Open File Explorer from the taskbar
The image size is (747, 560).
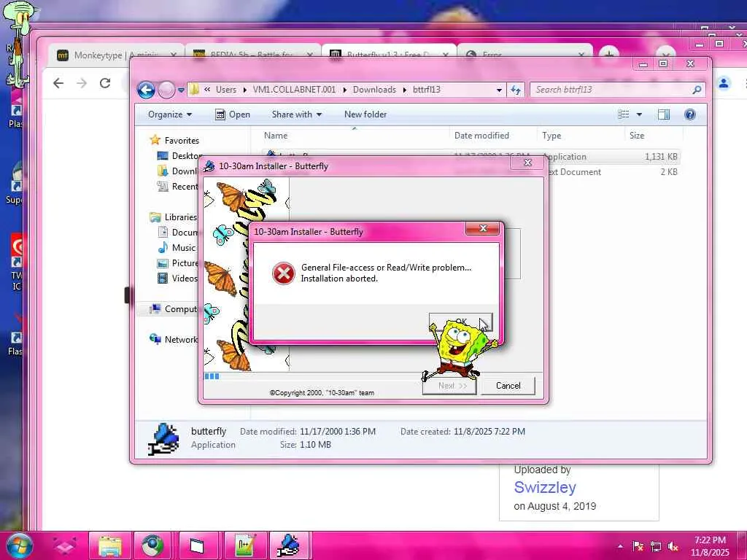110,545
